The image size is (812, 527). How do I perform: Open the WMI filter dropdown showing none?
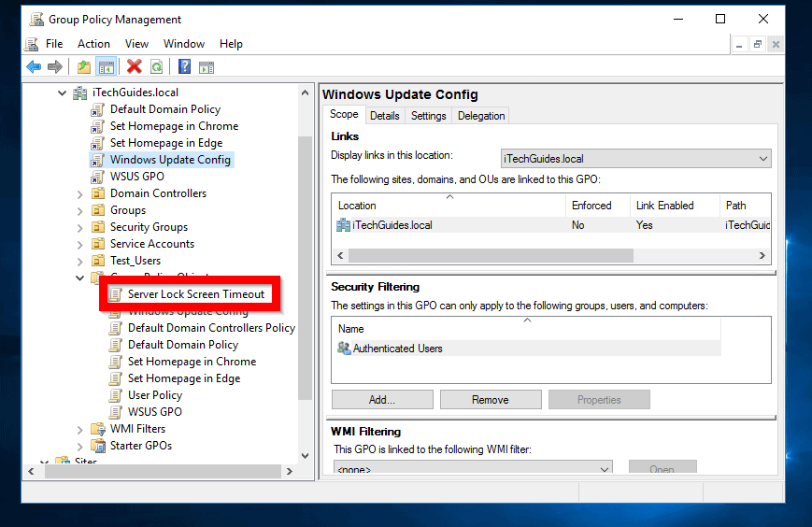coord(473,467)
